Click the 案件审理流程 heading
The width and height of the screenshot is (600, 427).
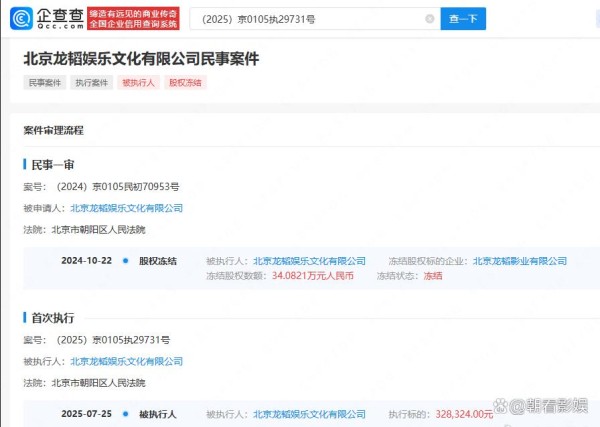coord(54,130)
